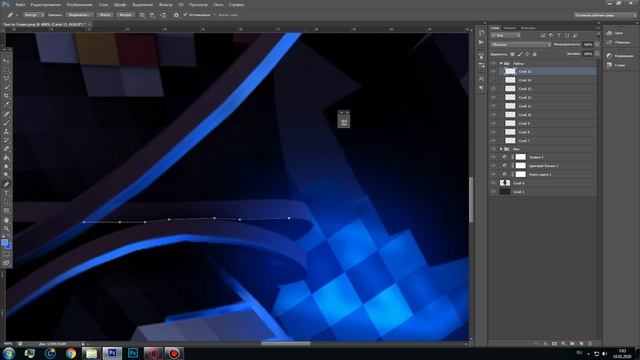Select the Path Selection tool
The height and width of the screenshot is (360, 640).
[6, 202]
